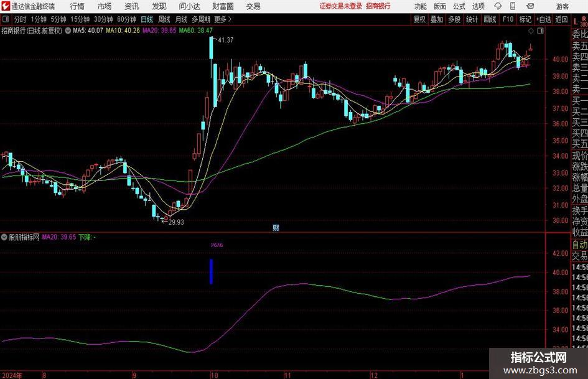This screenshot has width=588, height=379.
Task: Open the 发现 menu
Action: pyautogui.click(x=159, y=6)
